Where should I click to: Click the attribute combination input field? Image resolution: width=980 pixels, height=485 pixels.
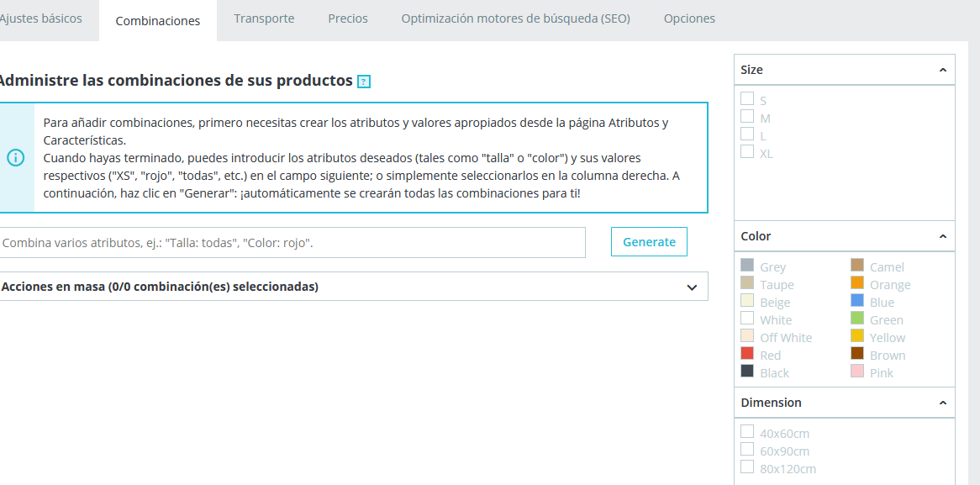[x=291, y=243]
